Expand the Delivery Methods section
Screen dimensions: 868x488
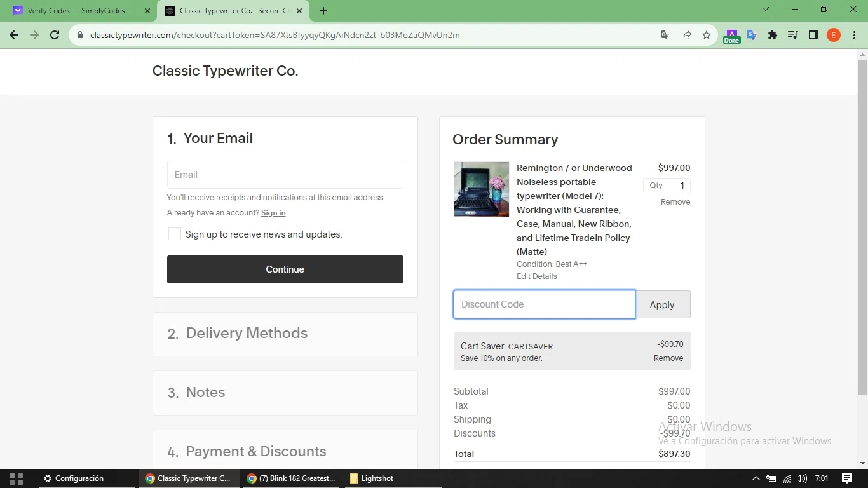(285, 334)
